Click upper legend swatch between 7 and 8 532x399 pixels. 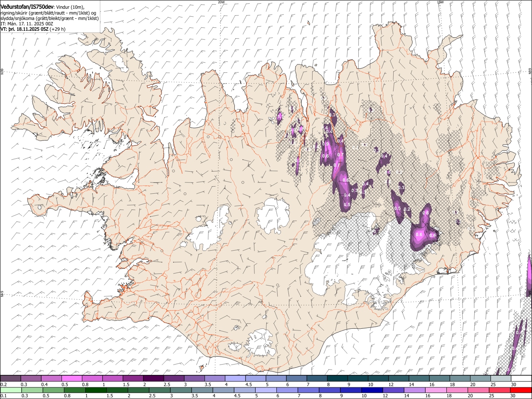coord(317,379)
